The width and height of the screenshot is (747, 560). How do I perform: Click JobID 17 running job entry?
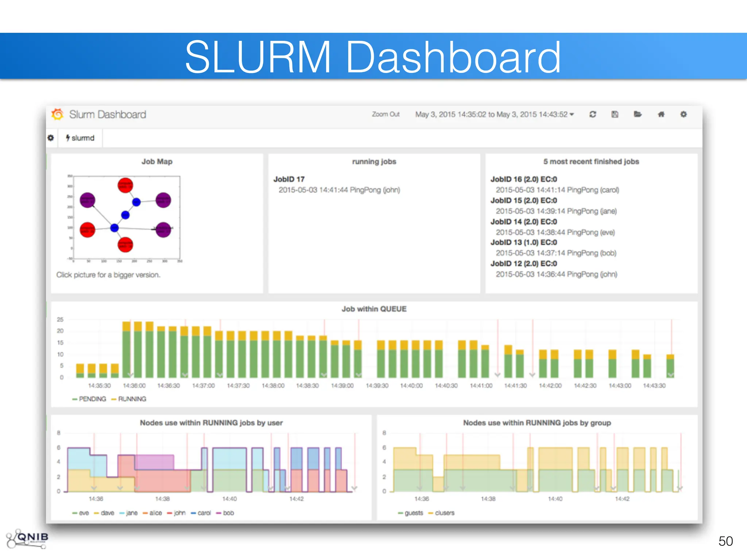coord(289,179)
